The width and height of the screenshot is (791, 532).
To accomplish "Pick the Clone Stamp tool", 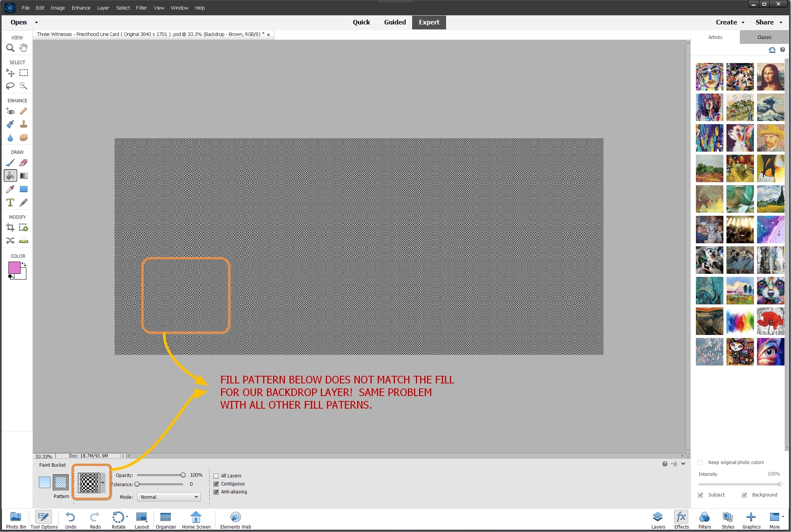I will pyautogui.click(x=24, y=124).
